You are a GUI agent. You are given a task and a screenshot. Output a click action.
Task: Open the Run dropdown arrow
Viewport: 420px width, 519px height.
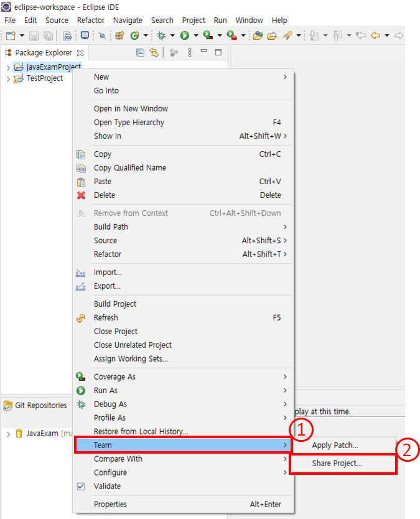[x=196, y=35]
